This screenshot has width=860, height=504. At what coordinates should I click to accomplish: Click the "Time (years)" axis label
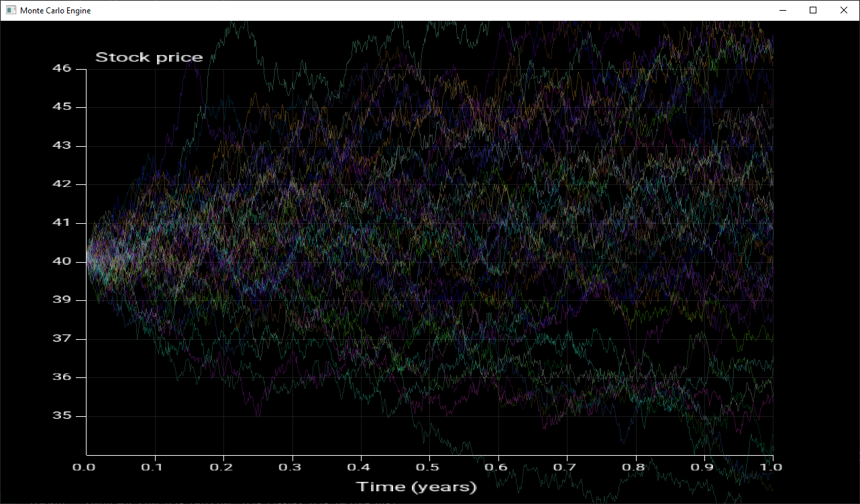tap(416, 487)
